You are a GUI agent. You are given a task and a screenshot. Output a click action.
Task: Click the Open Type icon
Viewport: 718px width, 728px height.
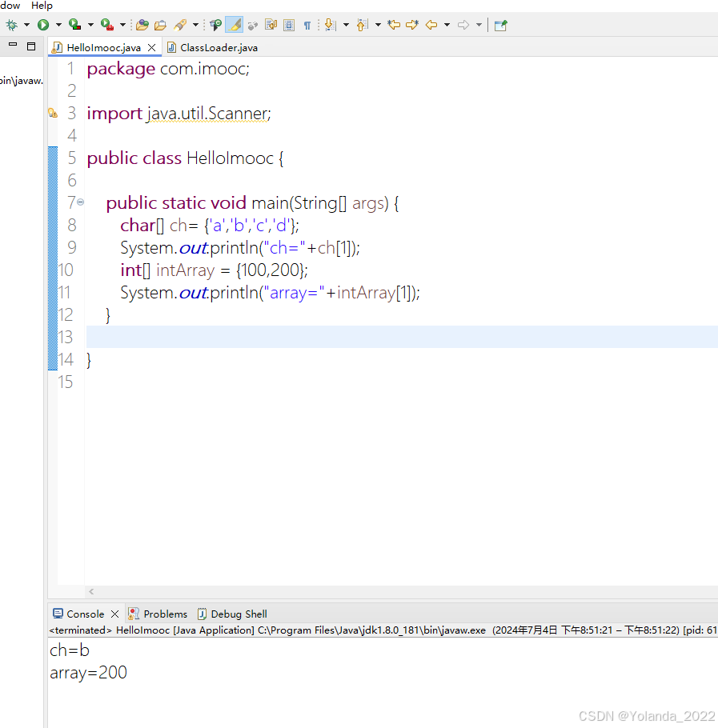pos(142,25)
